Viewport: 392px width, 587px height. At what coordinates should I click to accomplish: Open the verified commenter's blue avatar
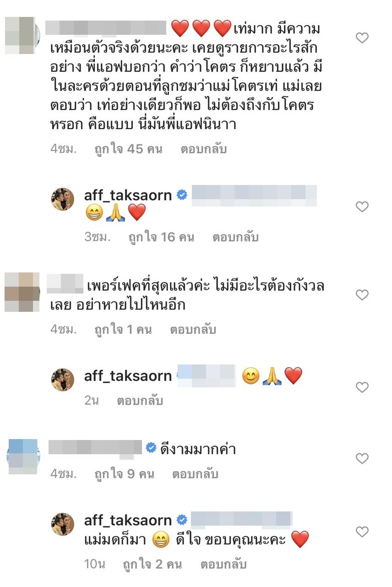pyautogui.click(x=23, y=457)
